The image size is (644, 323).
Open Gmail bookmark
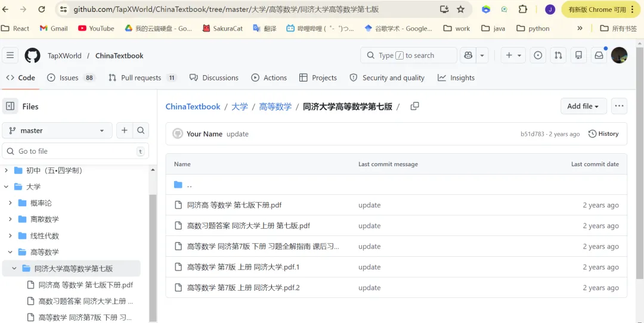(x=54, y=29)
